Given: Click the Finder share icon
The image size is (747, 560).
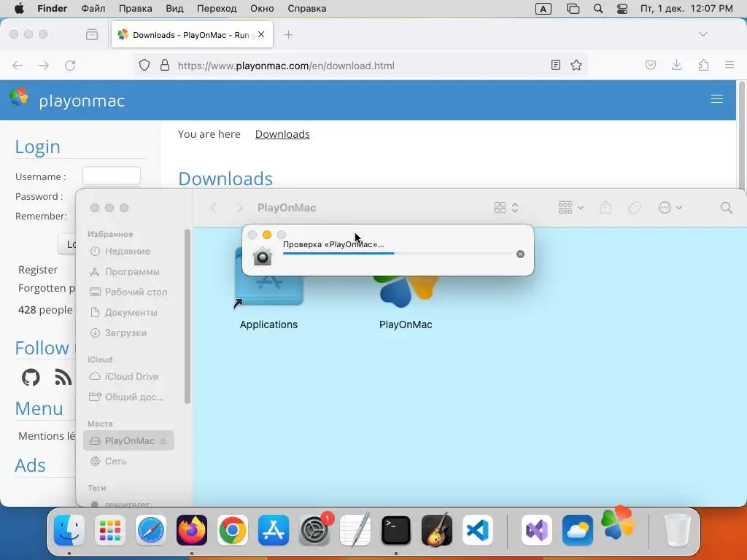Looking at the screenshot, I should point(605,208).
